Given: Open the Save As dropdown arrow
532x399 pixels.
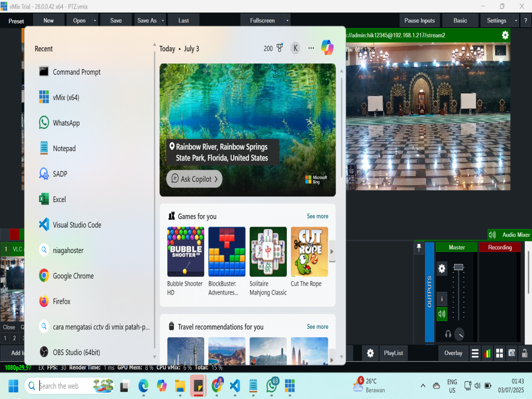Looking at the screenshot, I should (163, 21).
